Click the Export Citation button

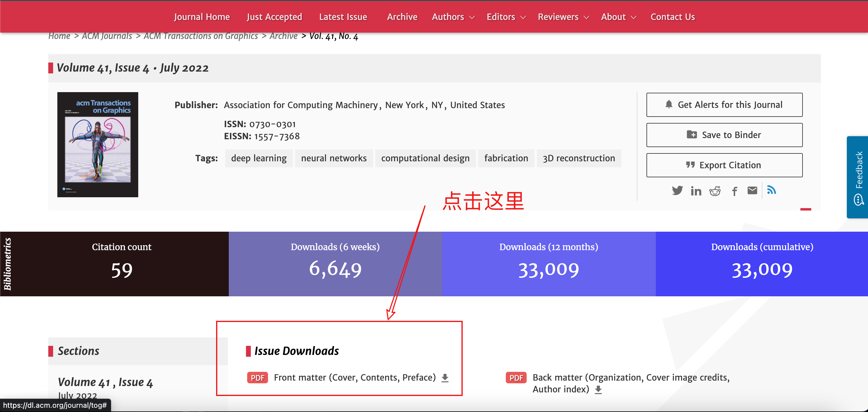click(724, 165)
